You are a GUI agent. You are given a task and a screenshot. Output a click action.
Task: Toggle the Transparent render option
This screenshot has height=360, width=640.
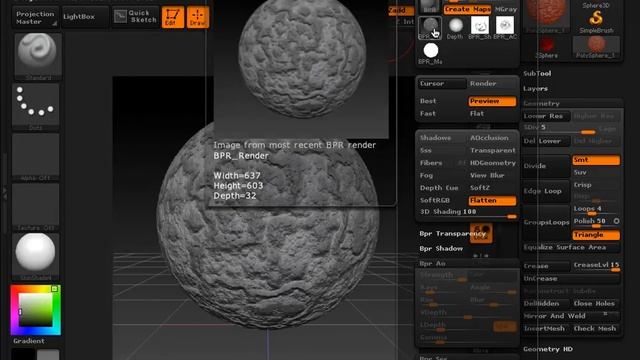pyautogui.click(x=492, y=150)
